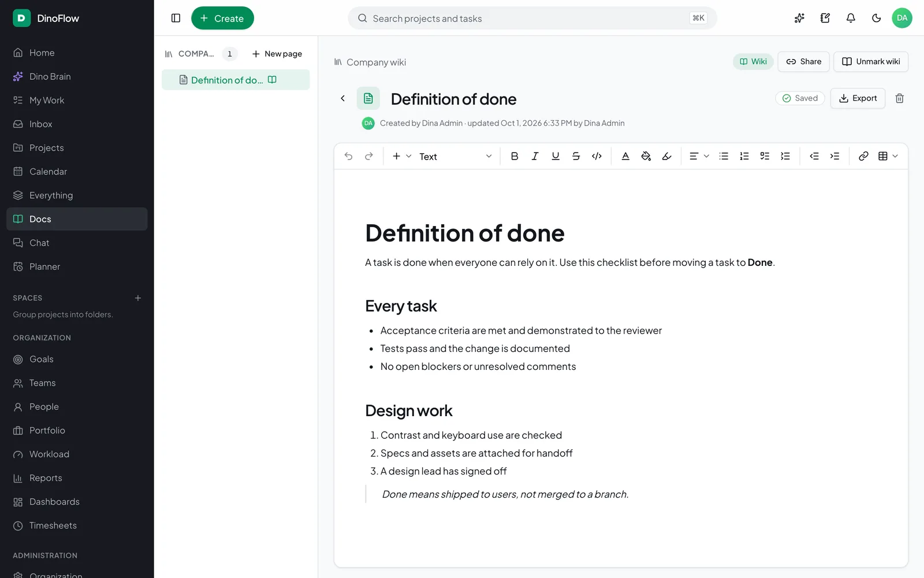Open the notifications bell

pos(851,18)
